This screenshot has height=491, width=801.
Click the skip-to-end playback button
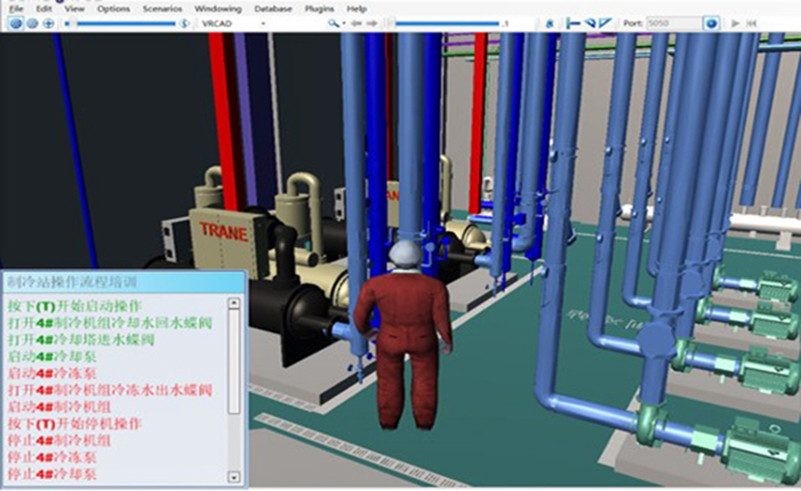click(x=752, y=22)
